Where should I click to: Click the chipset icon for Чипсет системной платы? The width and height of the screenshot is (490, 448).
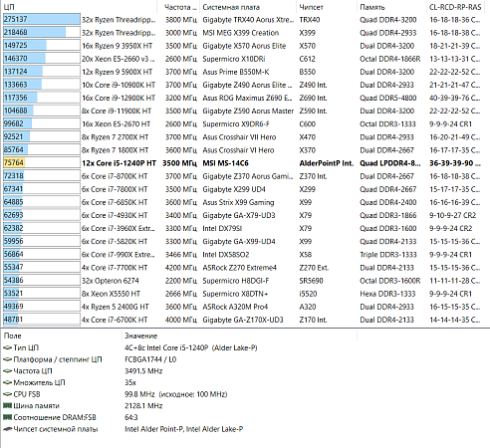(x=8, y=429)
